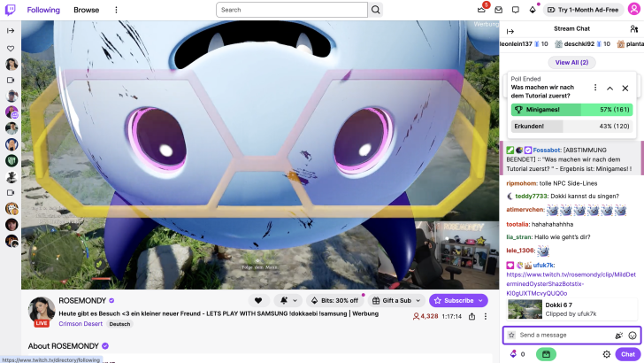Click the Deutsch language tag
The height and width of the screenshot is (363, 644).
point(119,324)
